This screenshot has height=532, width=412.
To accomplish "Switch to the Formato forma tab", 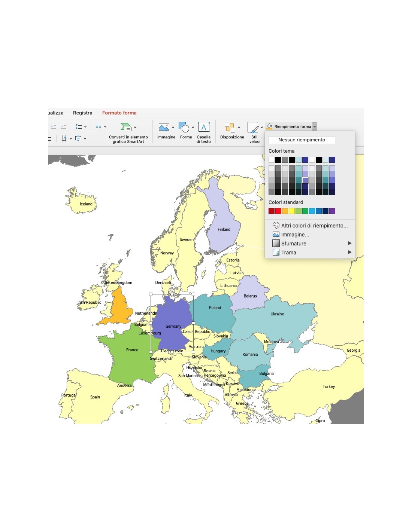I will point(119,113).
